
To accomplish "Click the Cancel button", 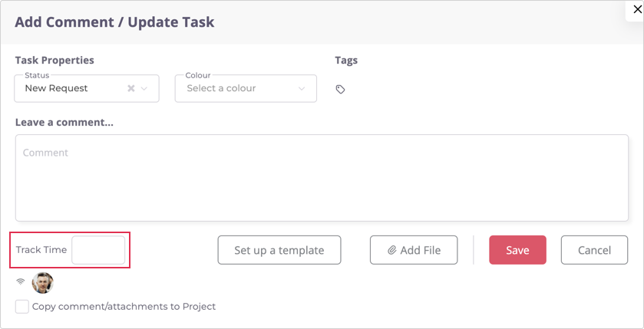I will coord(594,250).
